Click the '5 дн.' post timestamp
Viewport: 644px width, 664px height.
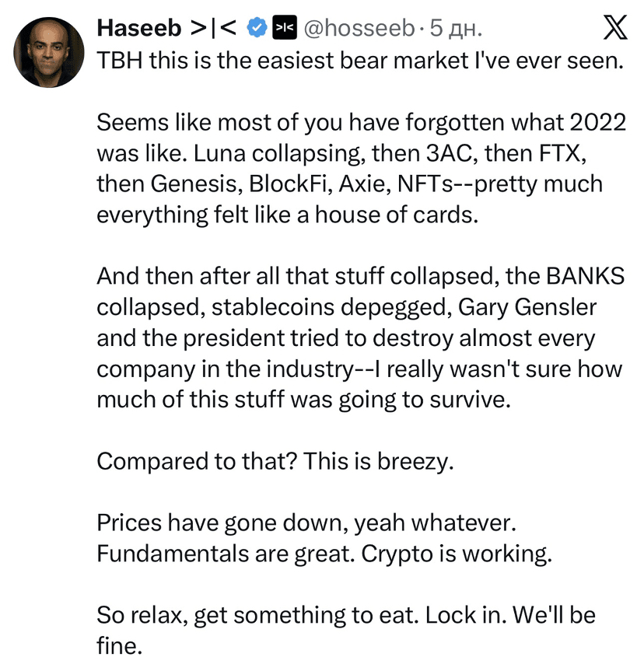pyautogui.click(x=456, y=28)
